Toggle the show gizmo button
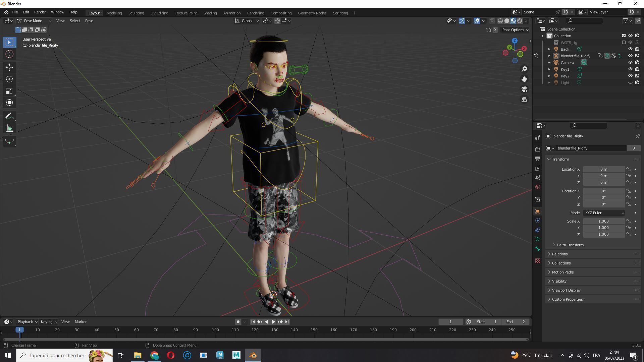644x362 pixels. [x=462, y=21]
